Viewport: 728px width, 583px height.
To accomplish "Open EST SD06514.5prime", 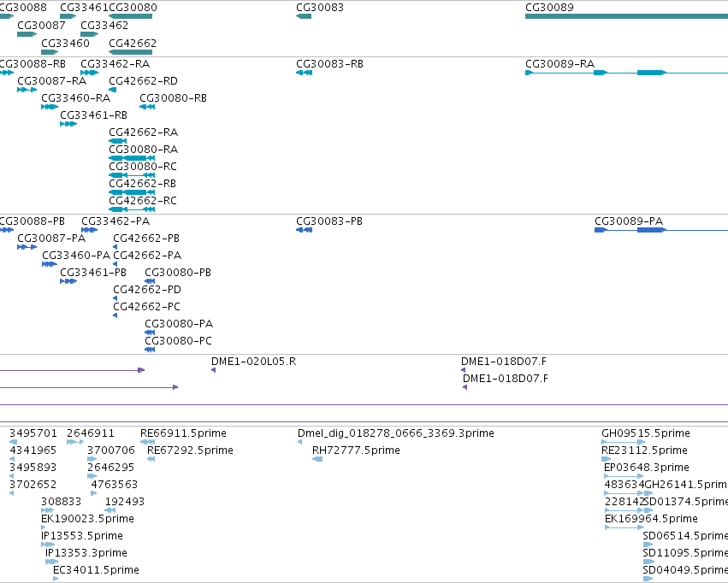I will coord(648,545).
